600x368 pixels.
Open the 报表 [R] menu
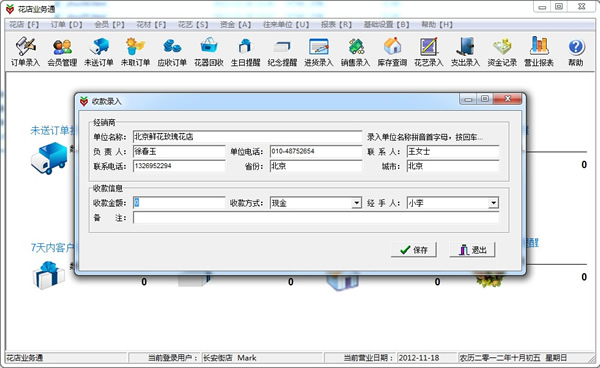tap(336, 25)
